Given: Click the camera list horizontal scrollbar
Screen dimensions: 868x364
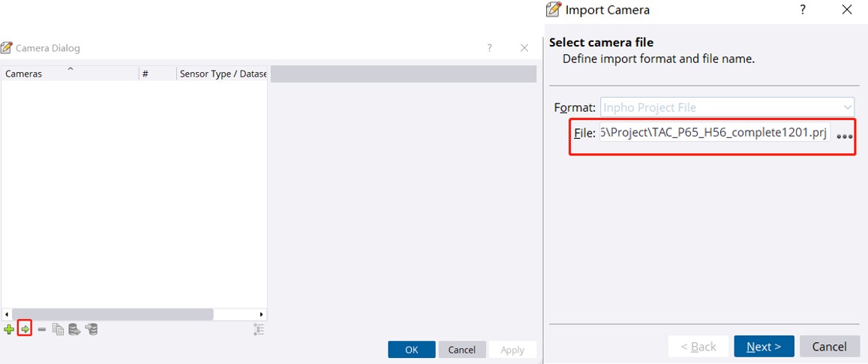Looking at the screenshot, I should point(113,314).
